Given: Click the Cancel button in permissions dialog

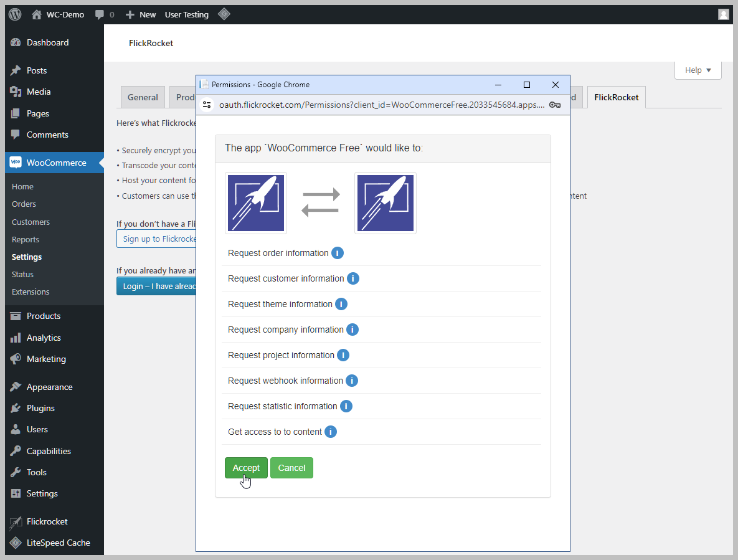Looking at the screenshot, I should (291, 468).
